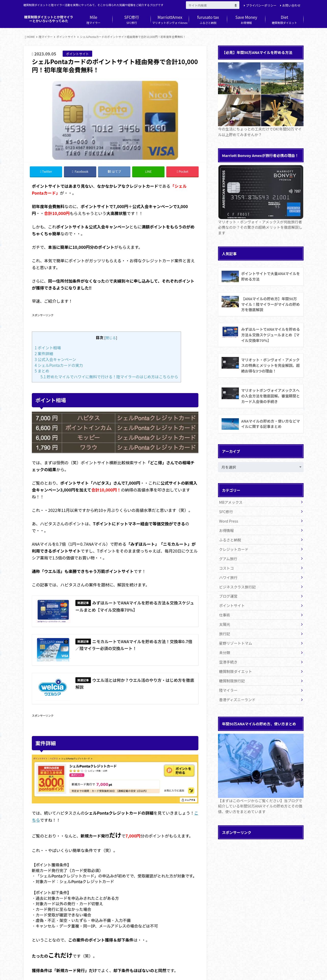Open the SFC修行 menu item
The image size is (327, 980).
[132, 20]
